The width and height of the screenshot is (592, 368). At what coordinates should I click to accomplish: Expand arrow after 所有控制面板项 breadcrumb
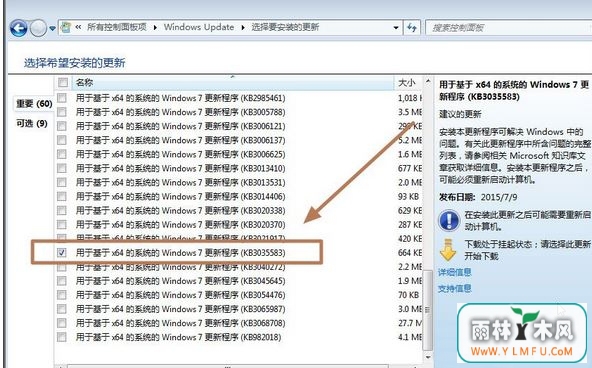click(155, 28)
